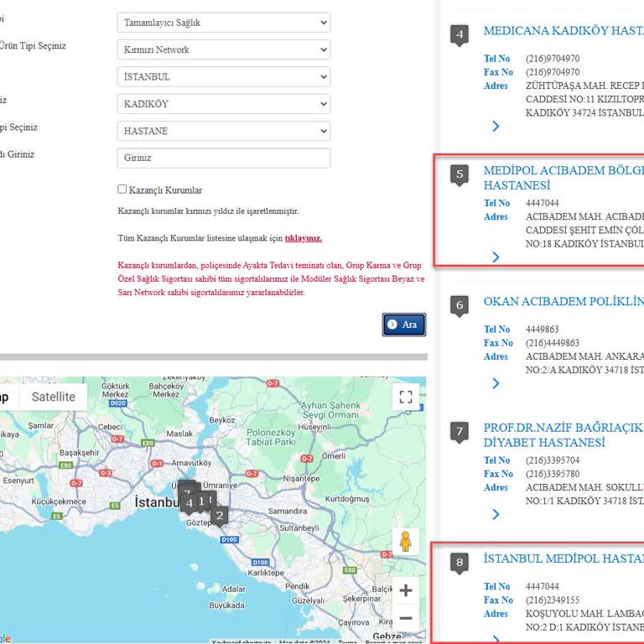This screenshot has height=644, width=644.
Task: Click the Giriniz text input field
Action: click(x=223, y=158)
